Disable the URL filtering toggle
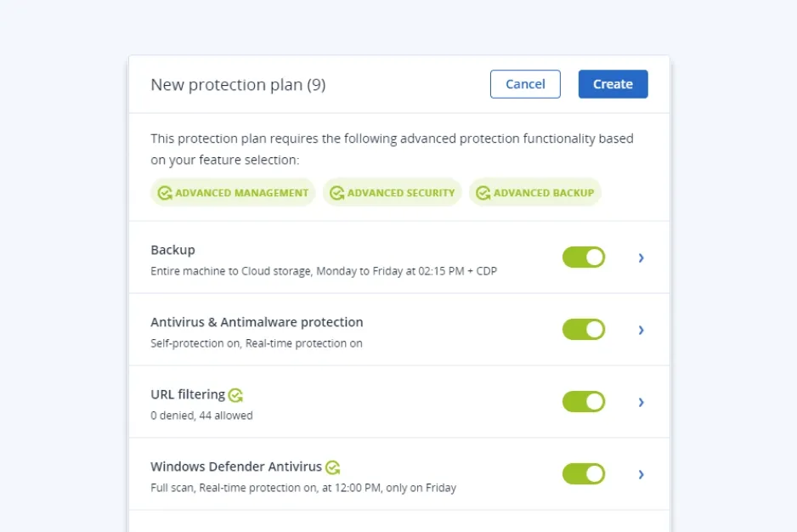Image resolution: width=797 pixels, height=532 pixels. click(x=584, y=401)
